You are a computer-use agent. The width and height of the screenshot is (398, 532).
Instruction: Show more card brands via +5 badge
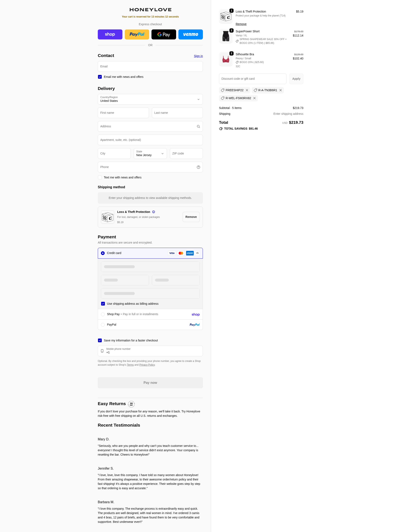(x=197, y=253)
